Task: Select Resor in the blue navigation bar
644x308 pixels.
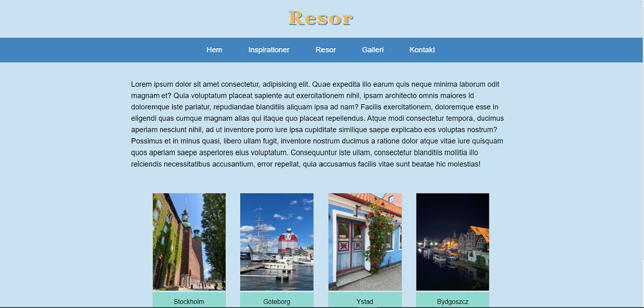Action: 326,50
